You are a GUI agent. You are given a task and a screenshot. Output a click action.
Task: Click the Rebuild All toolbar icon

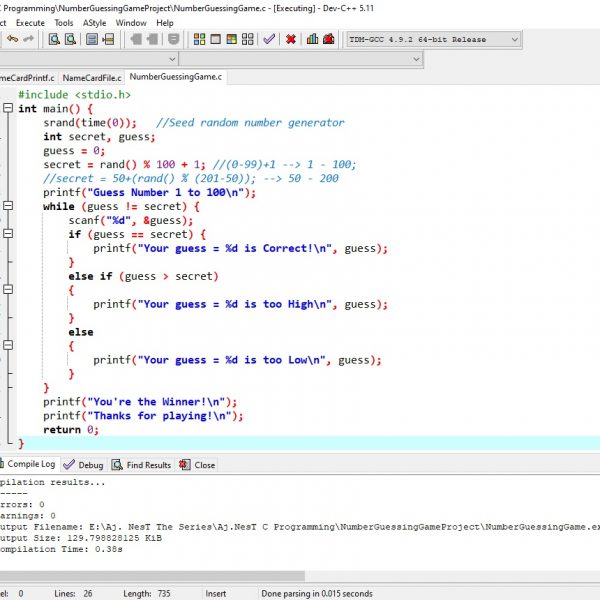click(247, 39)
